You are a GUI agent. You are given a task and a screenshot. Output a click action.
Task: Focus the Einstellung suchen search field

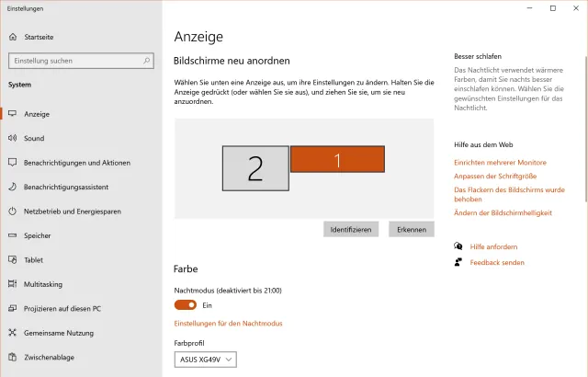tap(81, 61)
